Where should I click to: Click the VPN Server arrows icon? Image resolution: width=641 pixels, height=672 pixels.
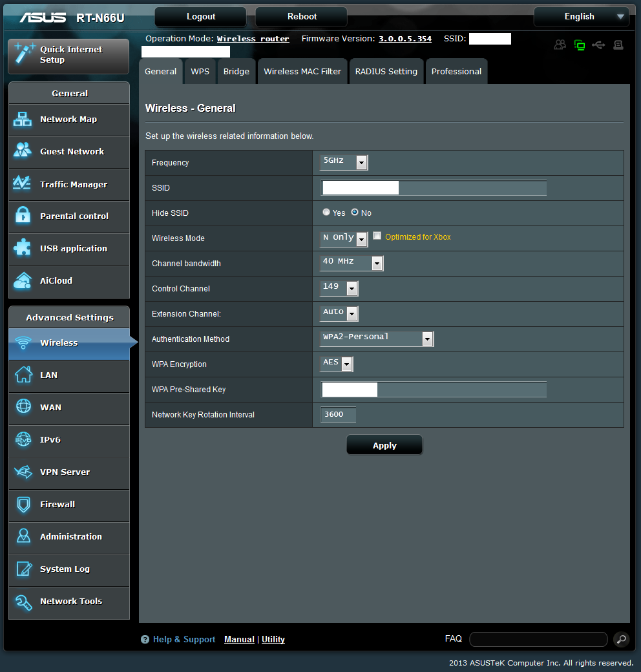23,472
